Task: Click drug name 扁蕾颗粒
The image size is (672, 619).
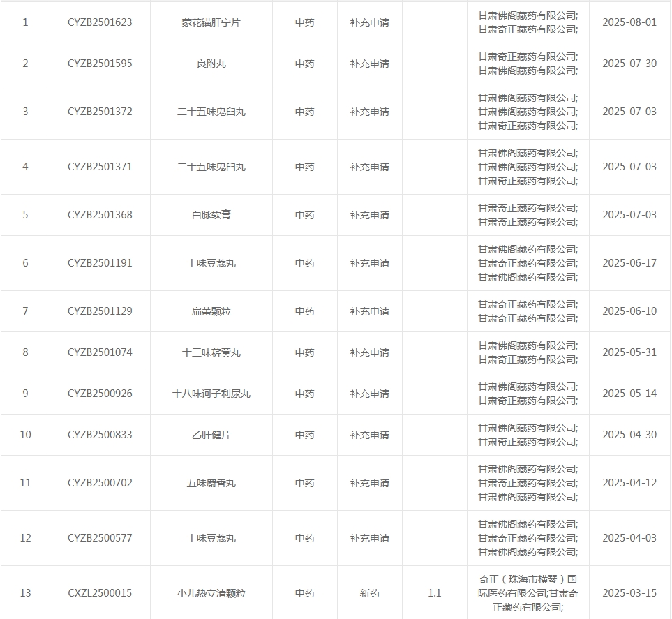Action: tap(211, 311)
